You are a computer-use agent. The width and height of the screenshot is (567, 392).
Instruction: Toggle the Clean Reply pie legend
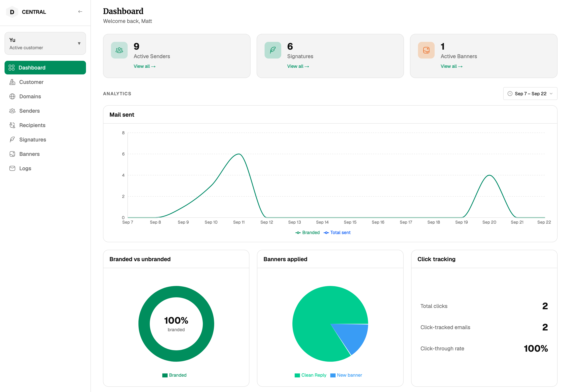click(310, 375)
